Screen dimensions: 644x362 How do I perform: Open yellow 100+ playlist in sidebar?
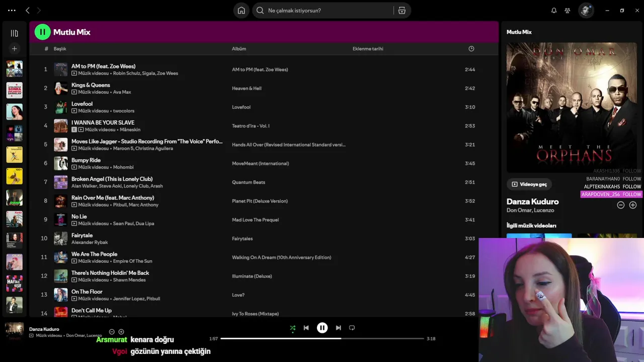click(14, 176)
